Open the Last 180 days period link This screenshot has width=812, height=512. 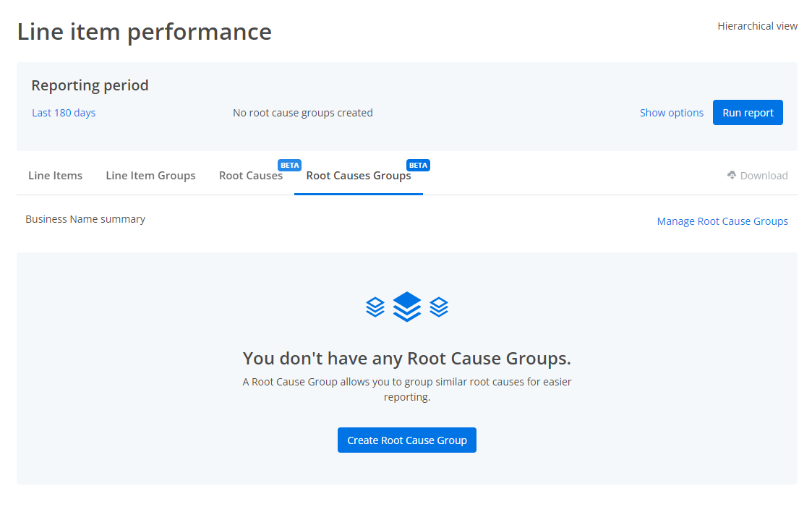pos(64,113)
